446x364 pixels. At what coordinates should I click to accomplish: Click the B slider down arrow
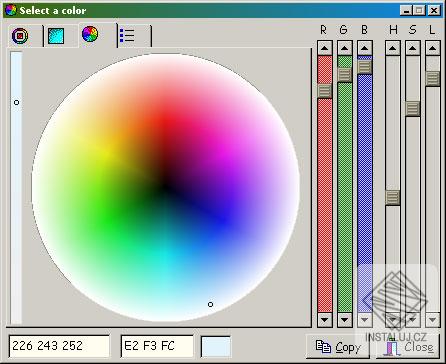[365, 320]
